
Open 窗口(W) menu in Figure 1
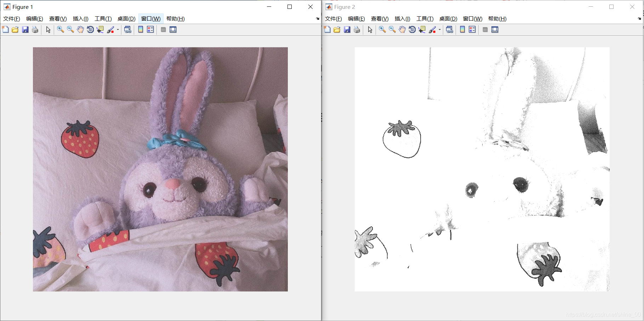pos(151,19)
